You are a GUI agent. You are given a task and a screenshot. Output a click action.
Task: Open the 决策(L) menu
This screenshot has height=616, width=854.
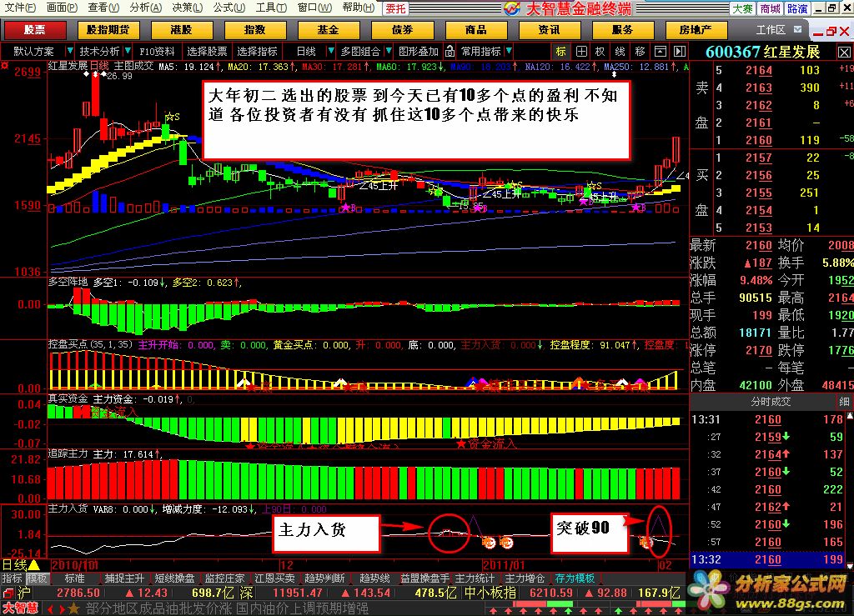[187, 8]
